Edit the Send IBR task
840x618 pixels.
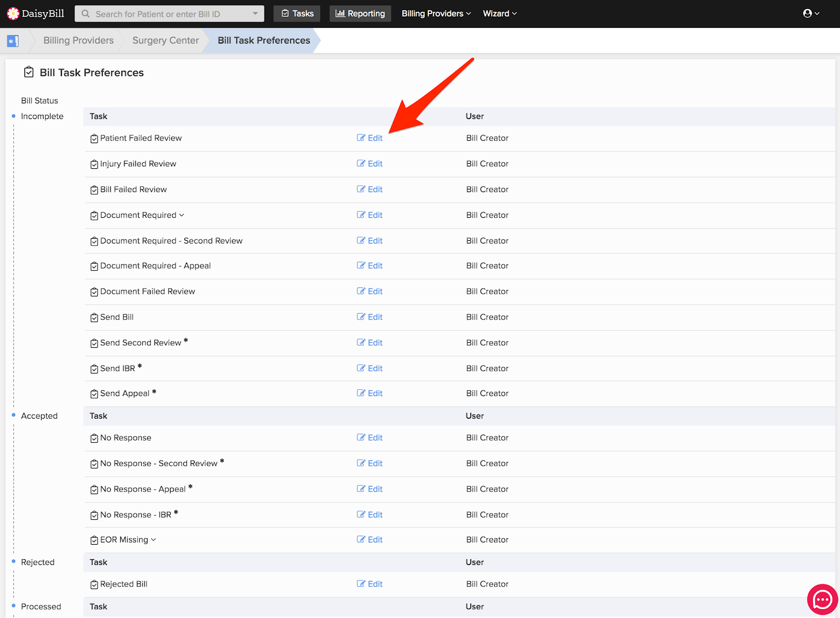[370, 368]
